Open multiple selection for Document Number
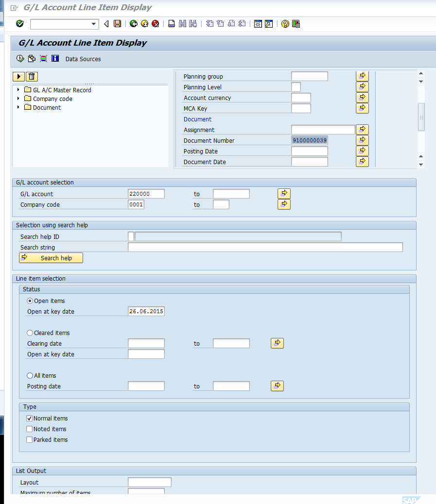 click(x=362, y=140)
